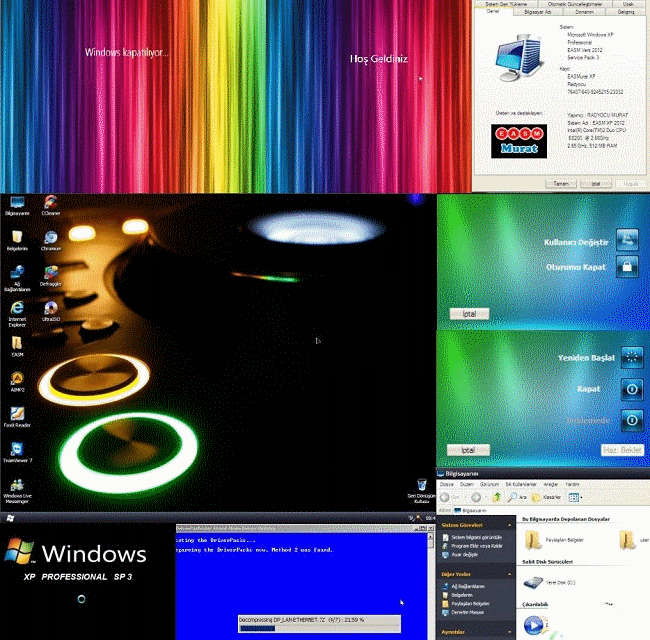The image size is (650, 640).
Task: Switch to the Gelişmiş tab
Action: [626, 12]
